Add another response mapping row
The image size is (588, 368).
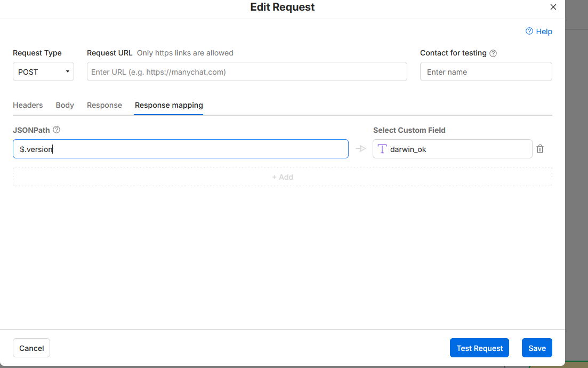click(x=283, y=177)
